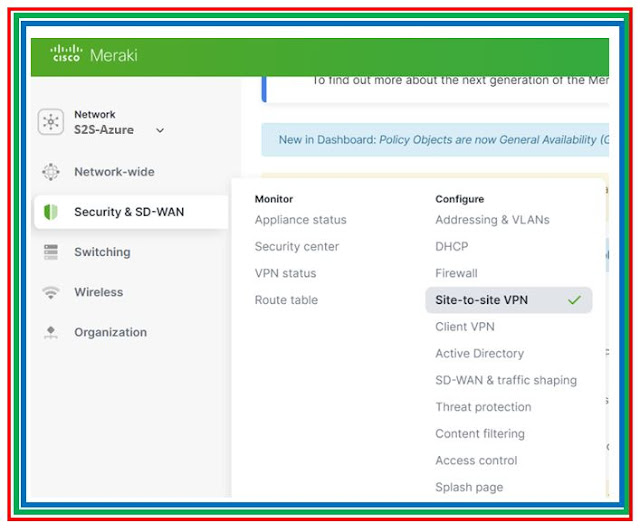Open Client VPN configuration

464,327
